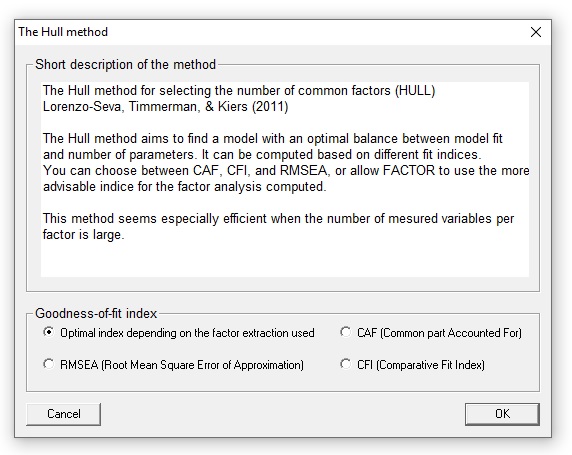Viewport: 572px width, 455px height.
Task: Place cursor on the Lorenzo-Seva, Timmerman, & Kiers citation line
Action: 166,107
